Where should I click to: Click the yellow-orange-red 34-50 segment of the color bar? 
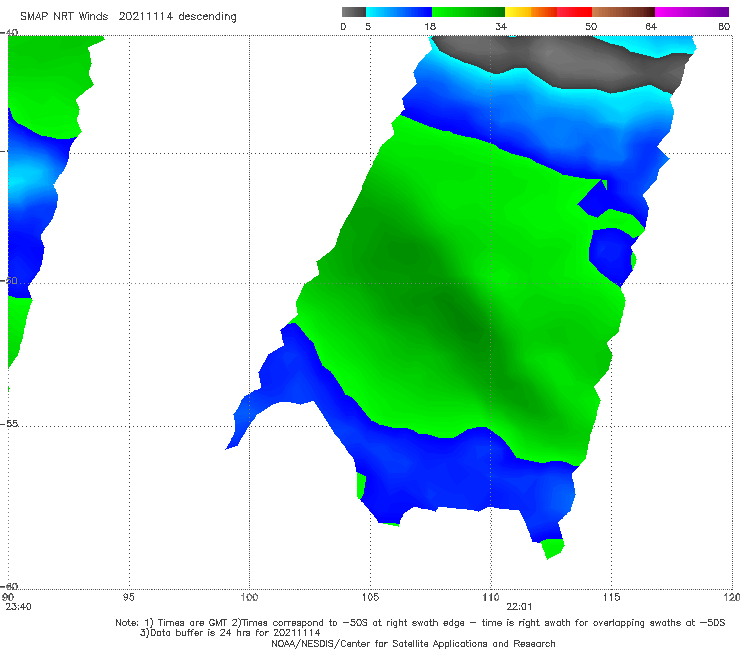pos(548,12)
